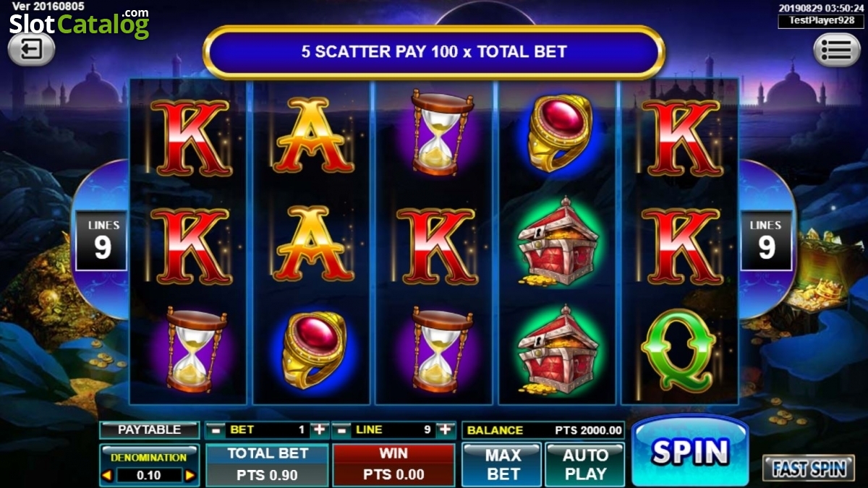
Task: Raise denomination with right arrow
Action: coord(190,475)
